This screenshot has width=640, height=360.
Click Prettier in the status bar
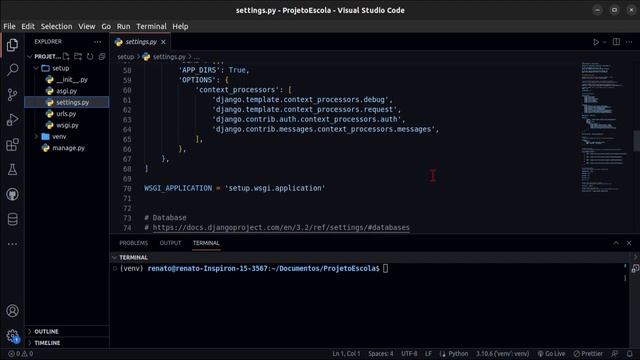point(588,354)
